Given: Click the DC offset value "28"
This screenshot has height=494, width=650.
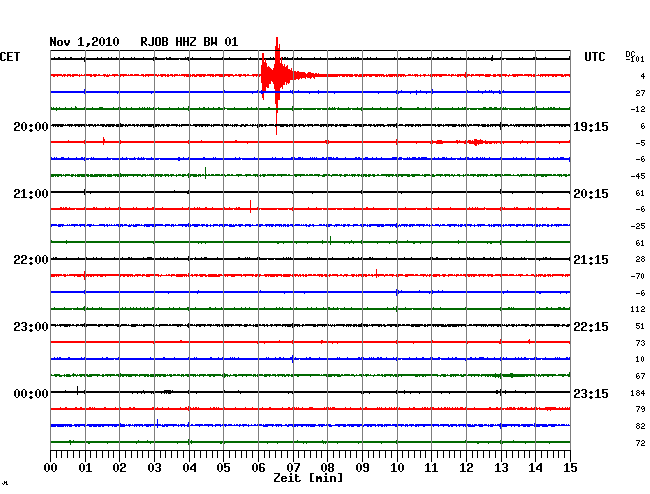Looking at the screenshot, I should pyautogui.click(x=640, y=259).
